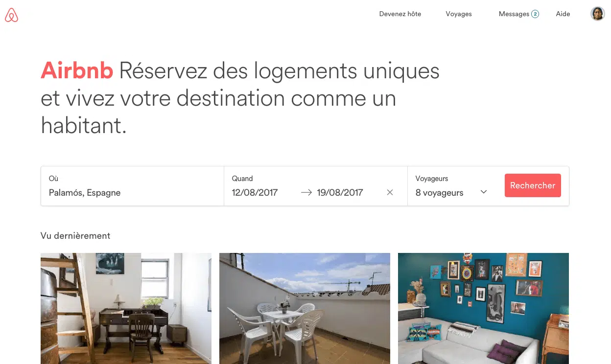Click the arrow between the dates
The width and height of the screenshot is (611, 364).
pos(306,192)
